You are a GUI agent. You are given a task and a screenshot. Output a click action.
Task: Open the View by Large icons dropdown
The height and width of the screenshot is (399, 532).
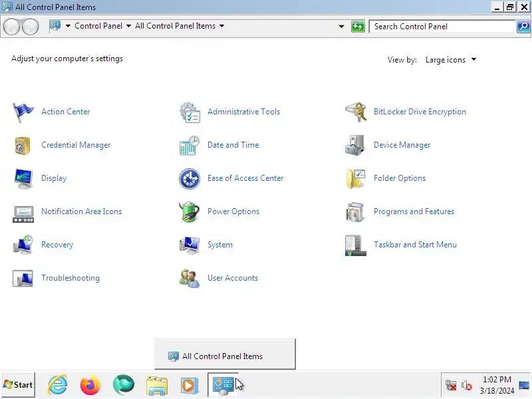click(451, 60)
